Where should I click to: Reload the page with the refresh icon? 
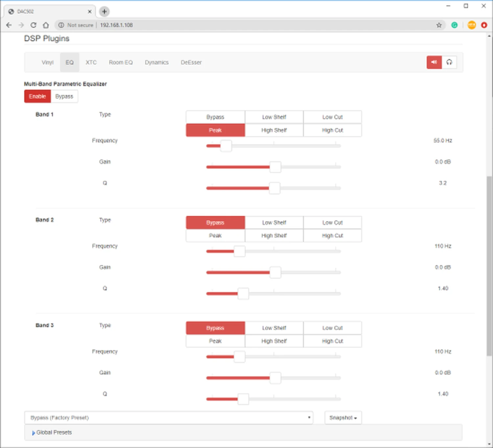tap(33, 25)
